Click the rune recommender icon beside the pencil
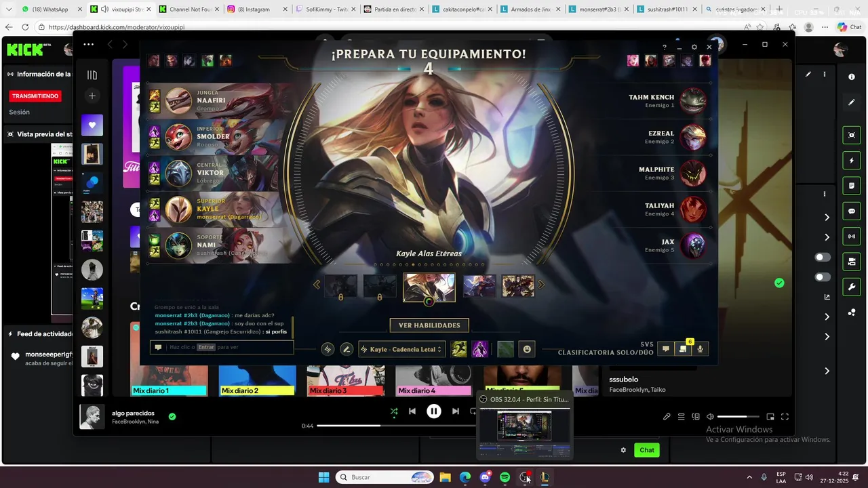This screenshot has height=488, width=868. tap(328, 349)
